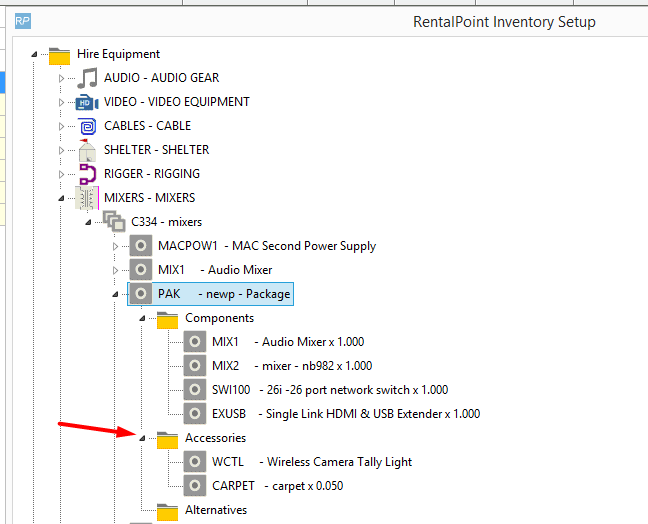Click the Components folder icon
648x524 pixels.
click(167, 319)
